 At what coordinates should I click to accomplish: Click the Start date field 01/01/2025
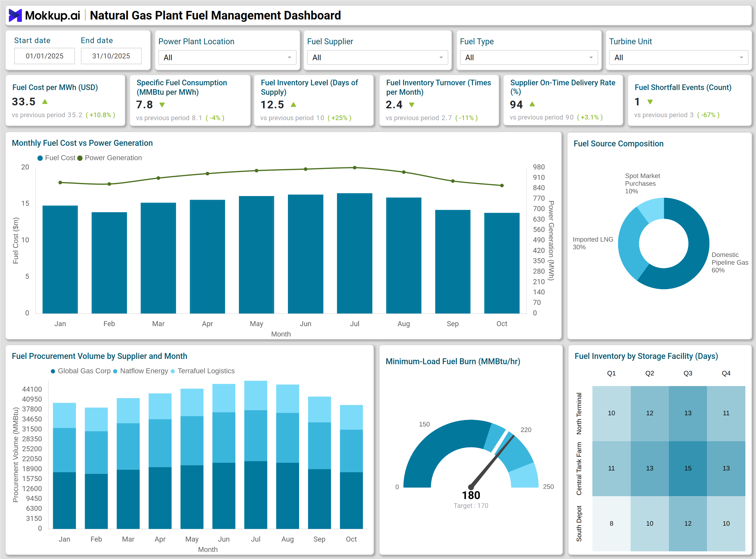coord(44,56)
